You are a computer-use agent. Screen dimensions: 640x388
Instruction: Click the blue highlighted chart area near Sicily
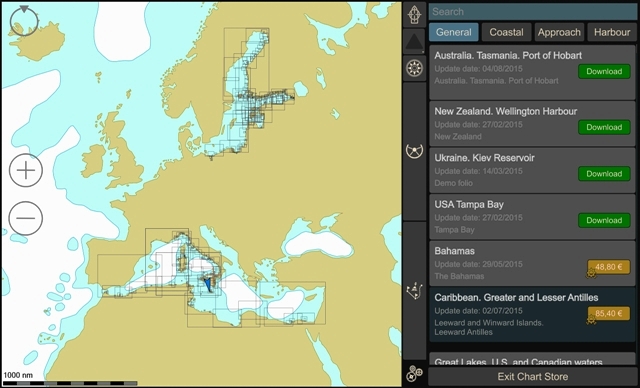[x=209, y=284]
